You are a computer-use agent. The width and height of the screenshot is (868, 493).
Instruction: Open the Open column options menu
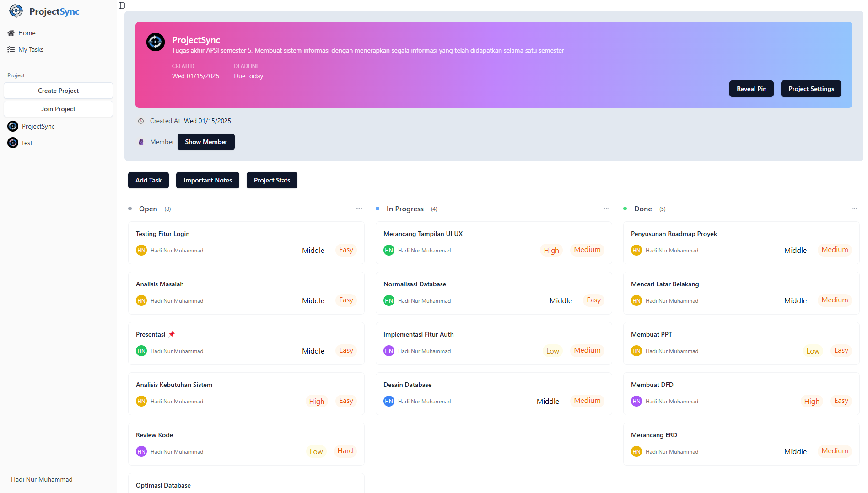(x=359, y=209)
